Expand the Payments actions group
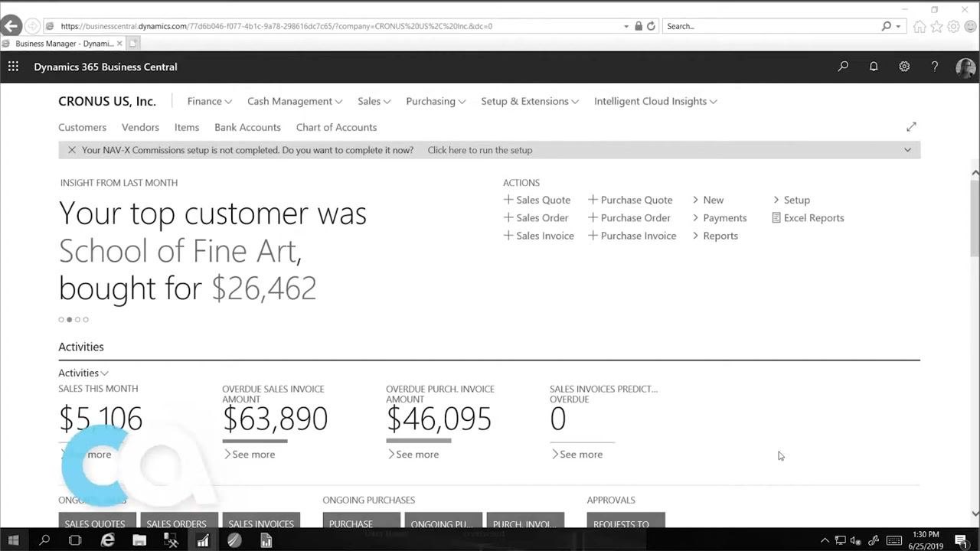 coord(719,218)
